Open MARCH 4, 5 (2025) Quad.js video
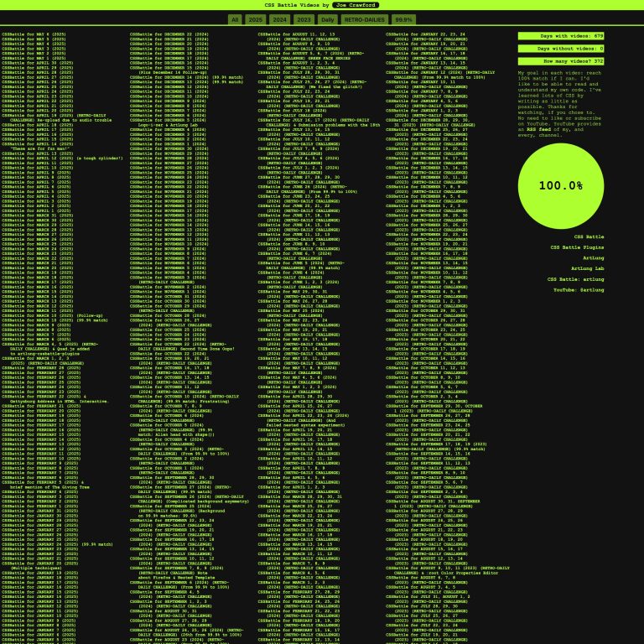 (x=49, y=349)
